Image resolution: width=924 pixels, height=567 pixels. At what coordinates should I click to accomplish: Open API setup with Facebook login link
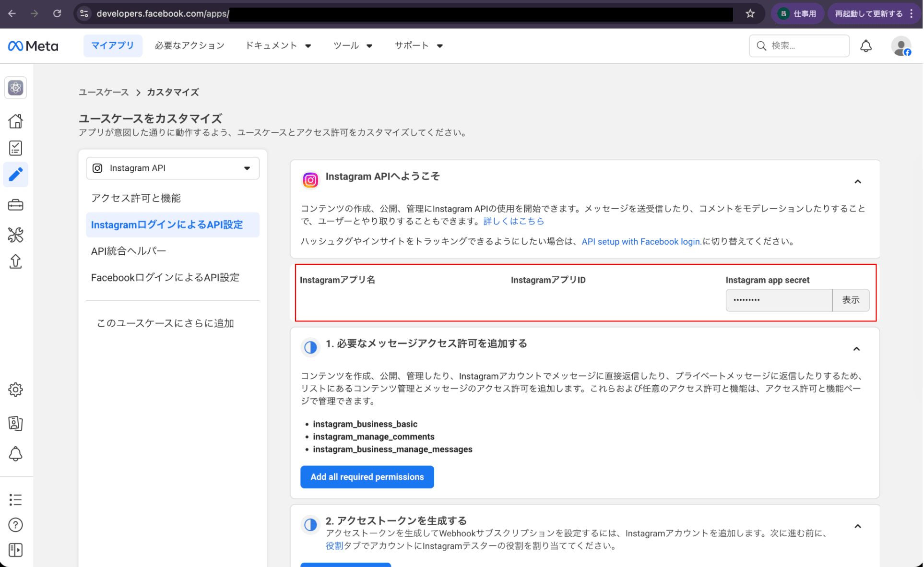[641, 242]
